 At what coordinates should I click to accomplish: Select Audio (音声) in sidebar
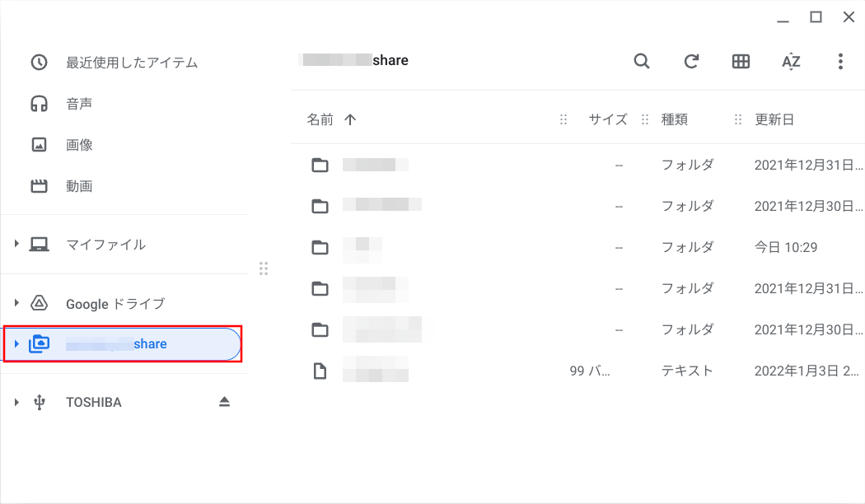click(79, 104)
